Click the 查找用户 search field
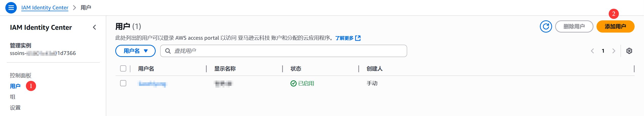Viewport: 644px width, 116px height. coord(287,51)
